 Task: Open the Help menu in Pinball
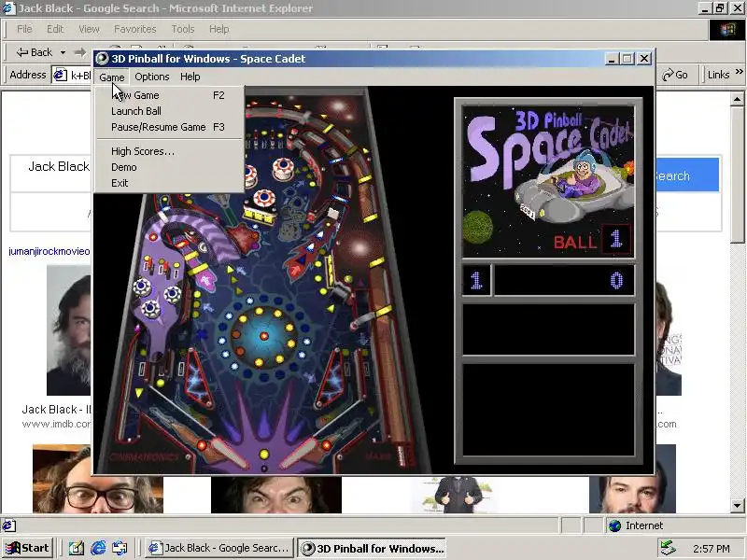(x=190, y=77)
